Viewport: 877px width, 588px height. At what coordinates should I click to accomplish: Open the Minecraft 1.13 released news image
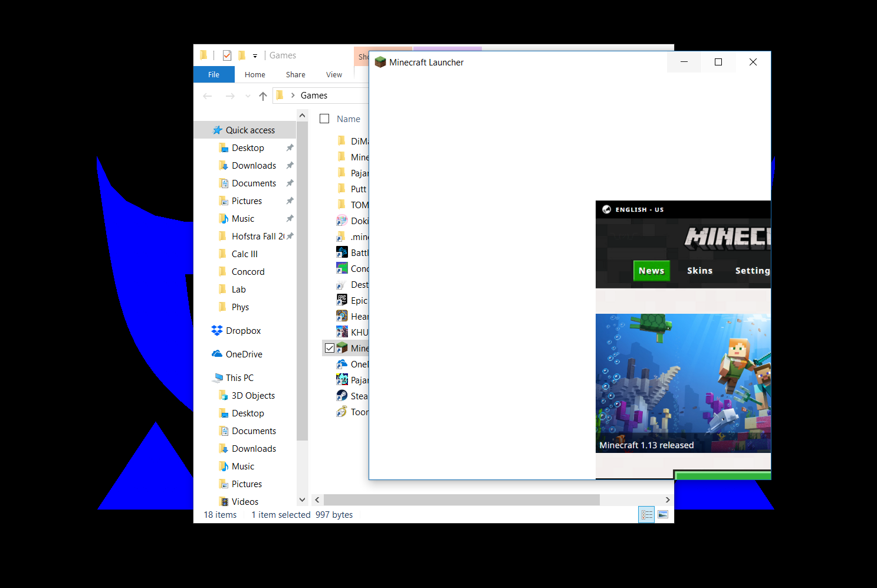pyautogui.click(x=683, y=383)
